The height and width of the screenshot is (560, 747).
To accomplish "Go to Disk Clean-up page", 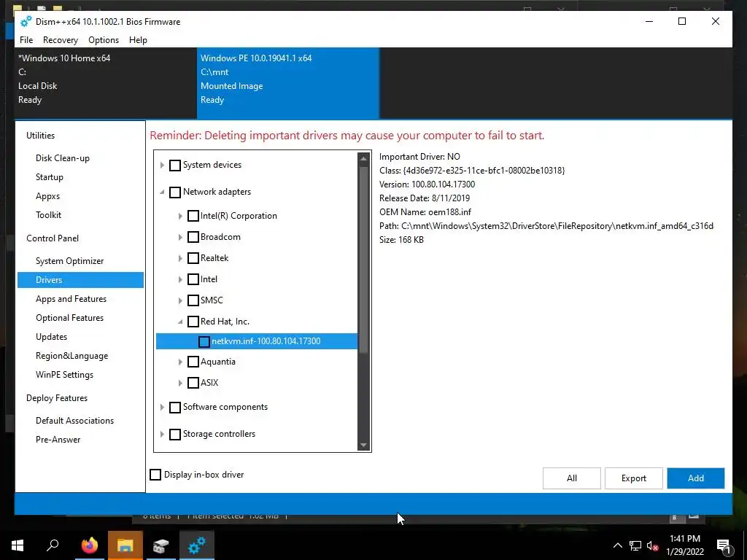I will tap(63, 158).
